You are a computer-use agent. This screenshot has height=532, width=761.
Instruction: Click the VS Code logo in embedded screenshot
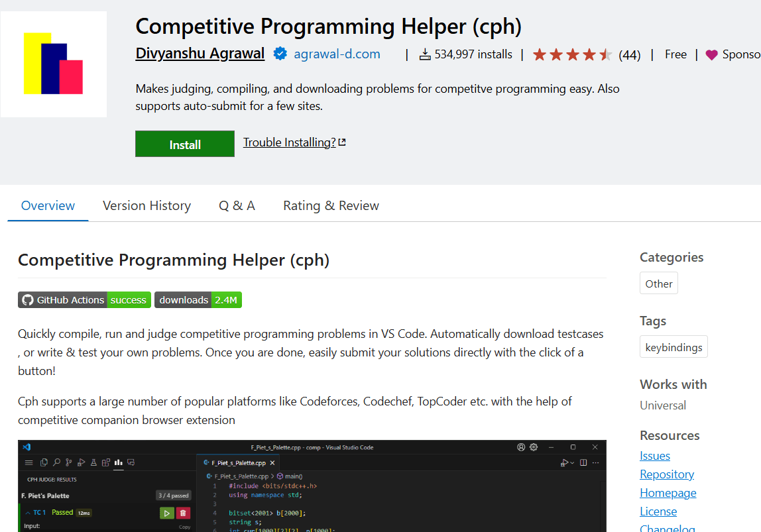click(x=27, y=447)
